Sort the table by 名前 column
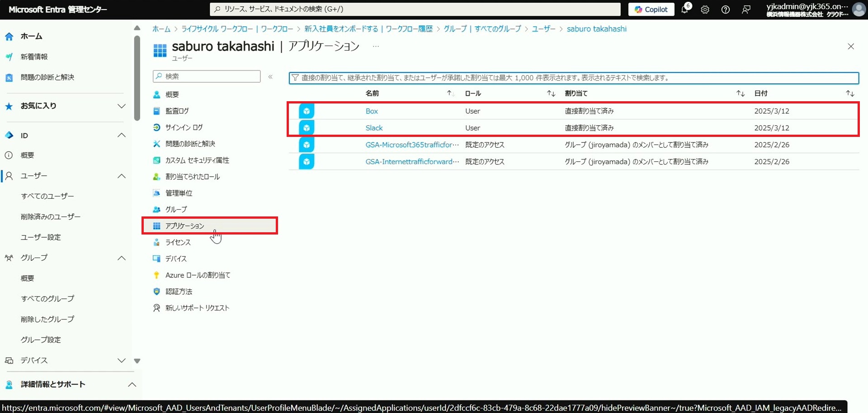This screenshot has width=868, height=413. 449,94
